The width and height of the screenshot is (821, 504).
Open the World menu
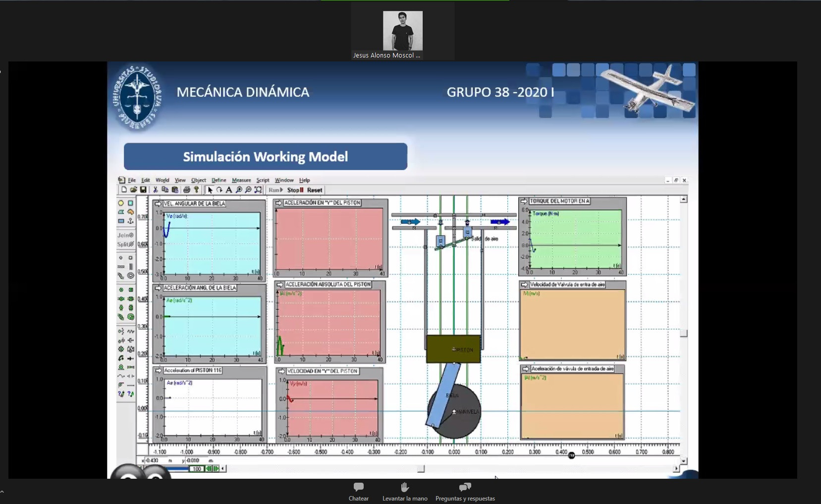[x=162, y=180]
